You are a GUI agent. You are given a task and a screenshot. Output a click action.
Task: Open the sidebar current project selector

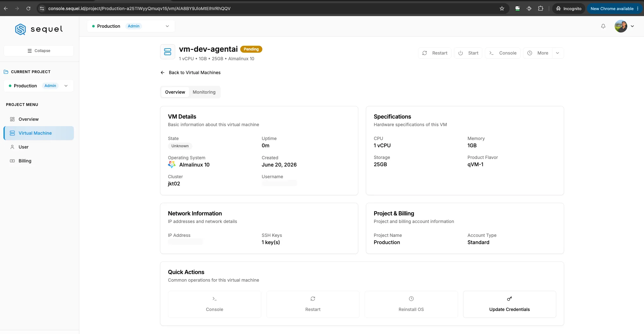pos(39,86)
